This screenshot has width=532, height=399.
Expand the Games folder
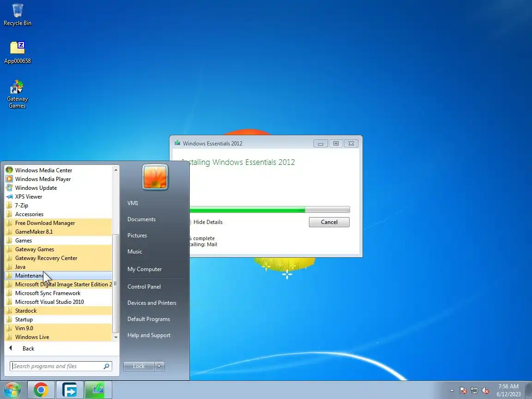click(x=58, y=241)
